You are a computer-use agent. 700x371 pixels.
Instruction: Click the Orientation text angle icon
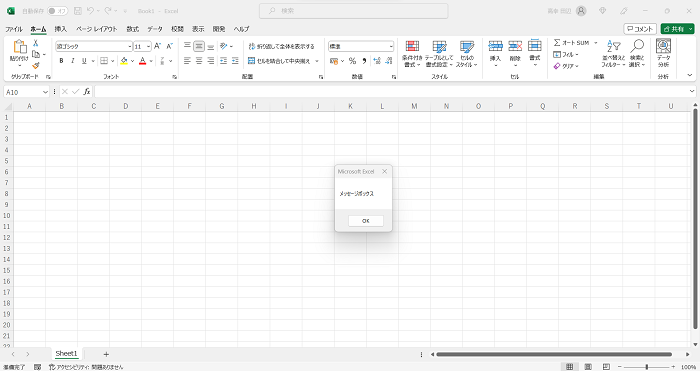(x=224, y=46)
